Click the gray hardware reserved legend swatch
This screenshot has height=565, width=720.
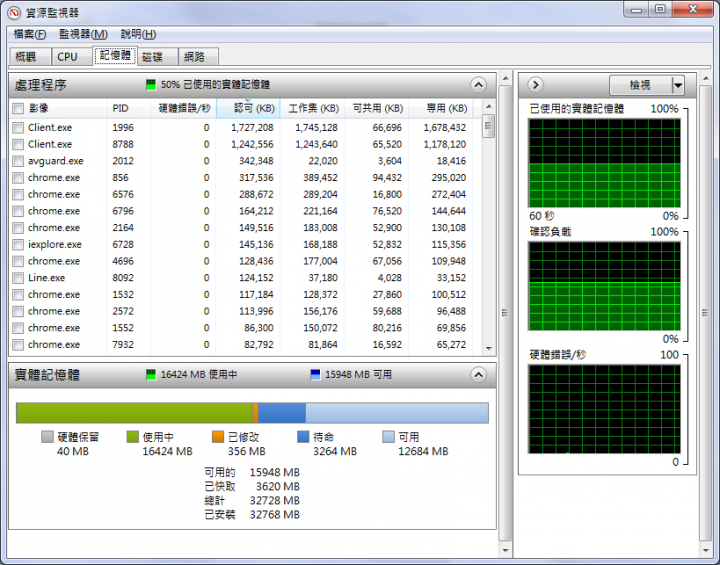(x=47, y=436)
